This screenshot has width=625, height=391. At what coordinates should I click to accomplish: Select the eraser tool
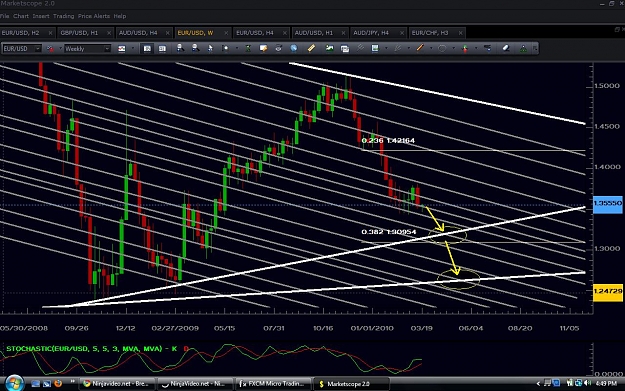tap(506, 48)
